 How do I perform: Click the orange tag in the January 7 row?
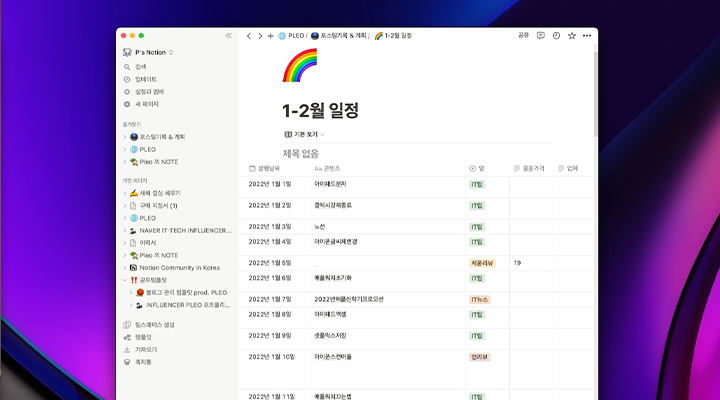(x=479, y=299)
